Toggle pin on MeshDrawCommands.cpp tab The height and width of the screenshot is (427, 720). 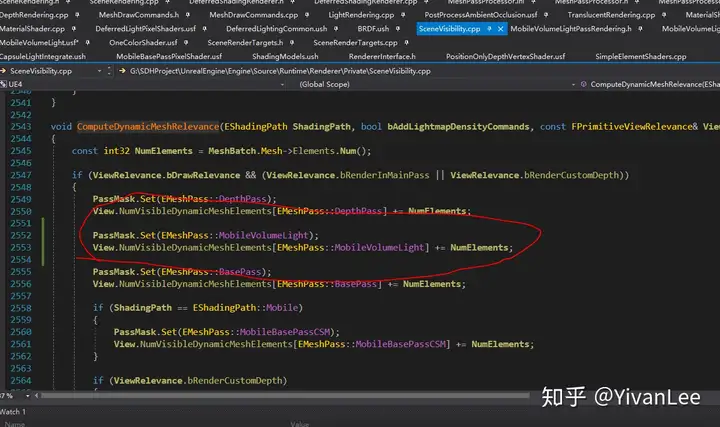tap(307, 15)
